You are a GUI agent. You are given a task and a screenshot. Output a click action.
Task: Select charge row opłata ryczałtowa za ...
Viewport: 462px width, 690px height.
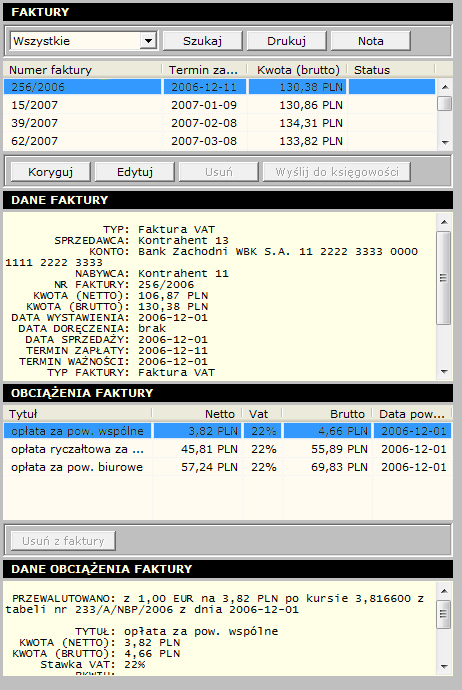click(x=227, y=449)
